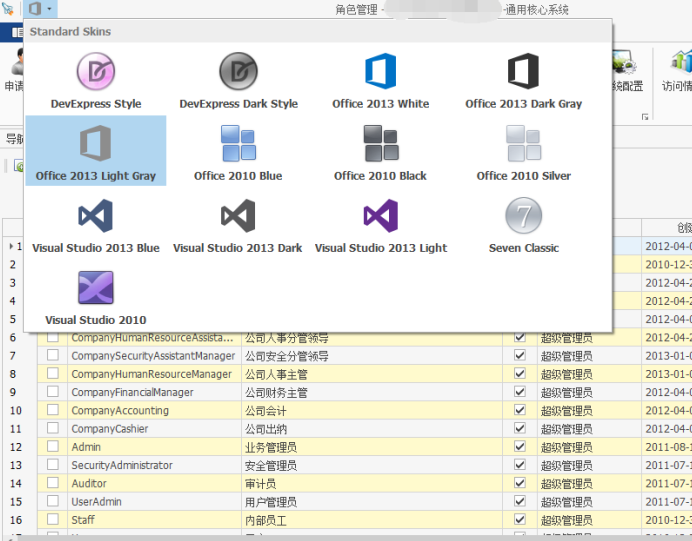Click the skin gallery icon in title bar

click(x=35, y=8)
